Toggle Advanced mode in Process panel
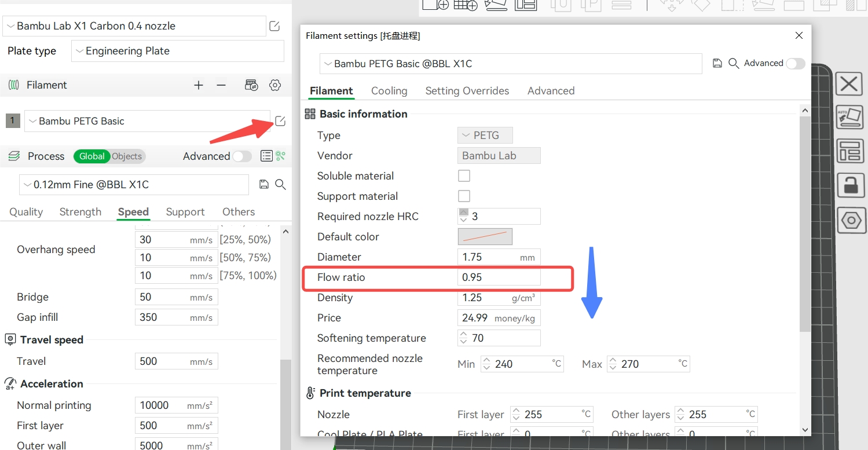 point(242,156)
